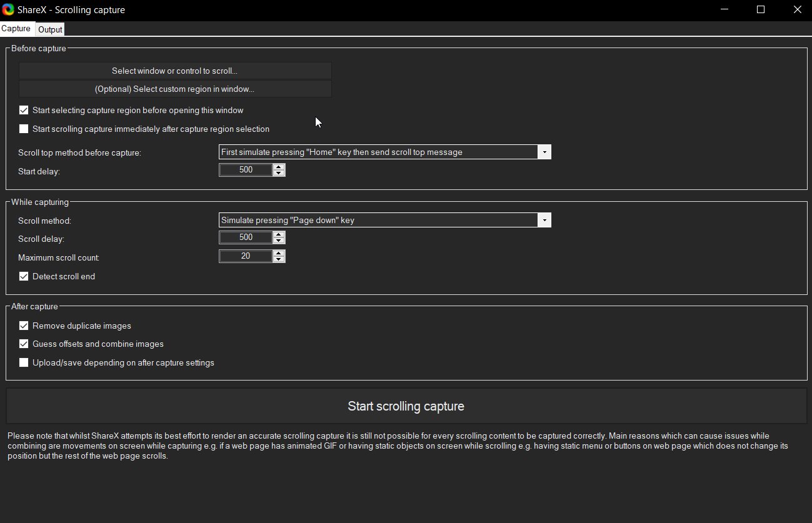The image size is (812, 523).
Task: Uncheck Detect scroll end
Action: 24,276
